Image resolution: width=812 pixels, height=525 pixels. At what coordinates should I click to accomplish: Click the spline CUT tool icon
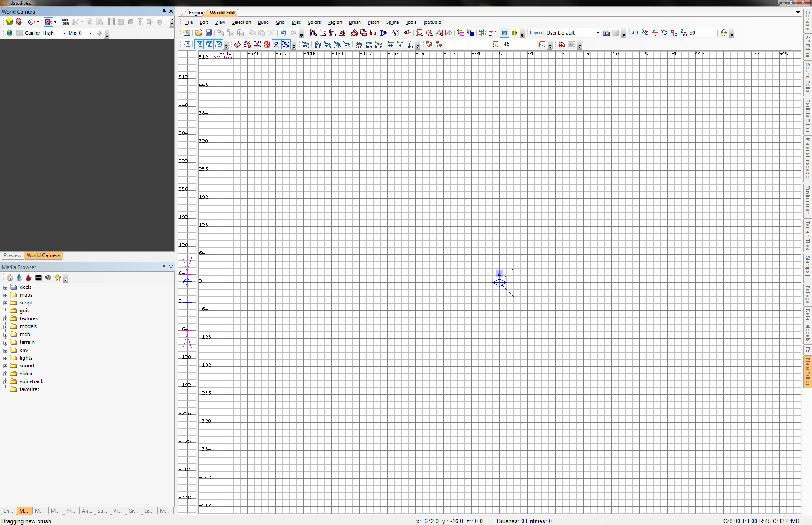[359, 44]
